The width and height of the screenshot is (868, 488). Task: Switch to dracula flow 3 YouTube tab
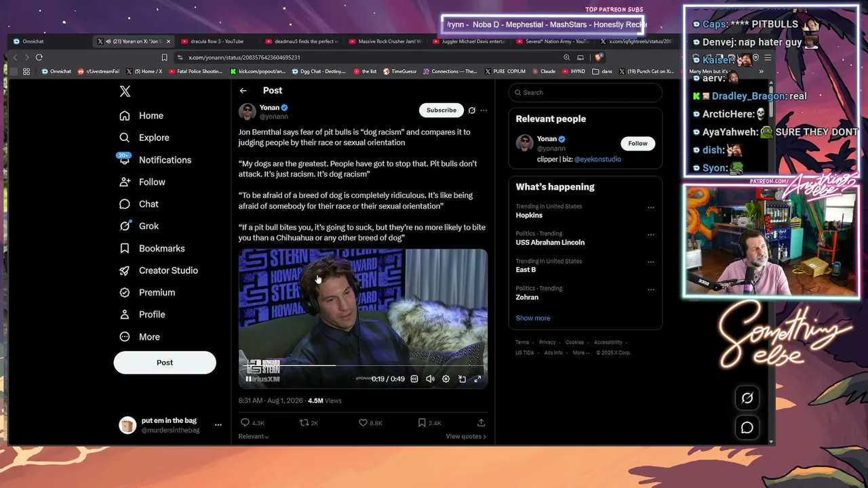pyautogui.click(x=217, y=41)
